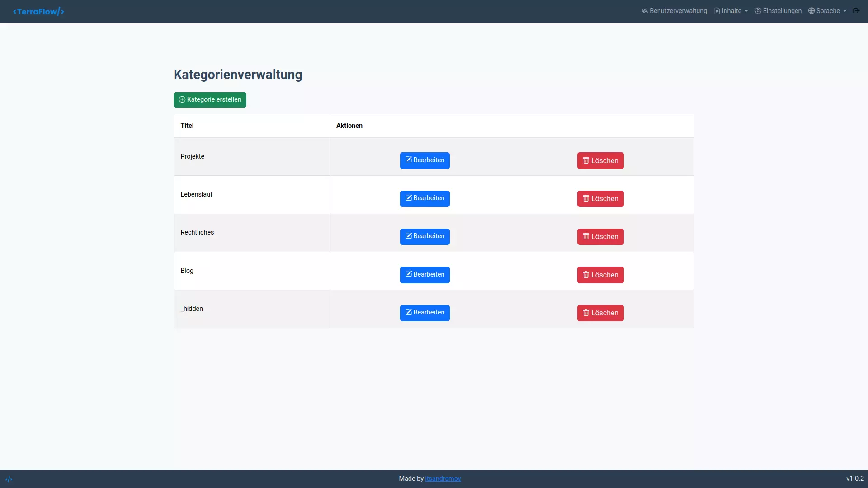Click the Projekte title cell

(252, 156)
